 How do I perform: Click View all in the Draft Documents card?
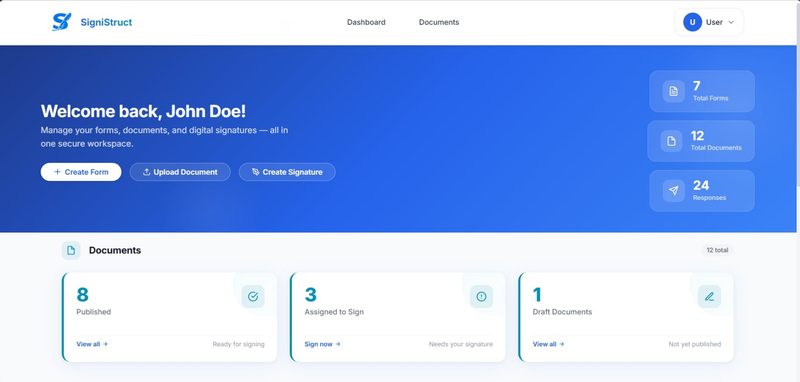pyautogui.click(x=548, y=344)
